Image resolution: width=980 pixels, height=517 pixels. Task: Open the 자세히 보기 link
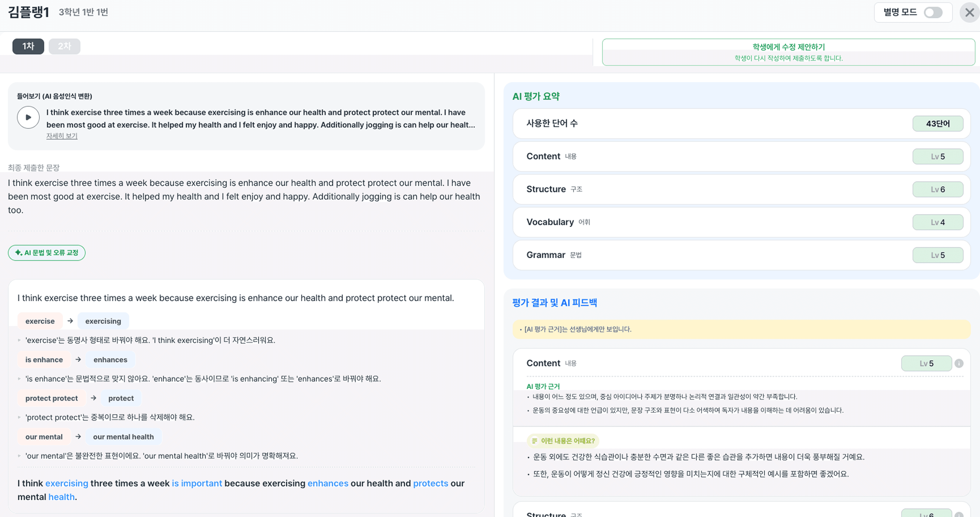pos(62,136)
